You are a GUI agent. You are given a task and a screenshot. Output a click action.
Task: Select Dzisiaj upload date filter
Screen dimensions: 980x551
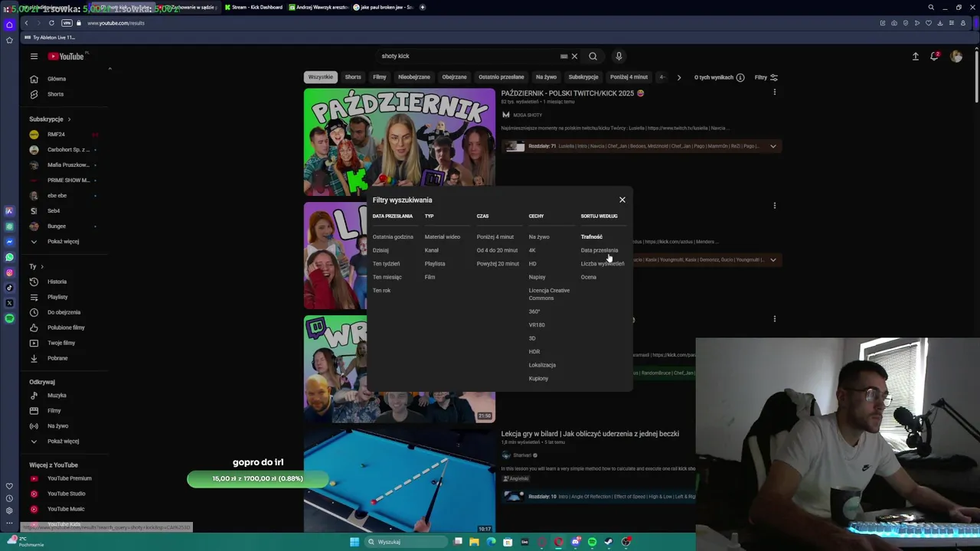(381, 250)
